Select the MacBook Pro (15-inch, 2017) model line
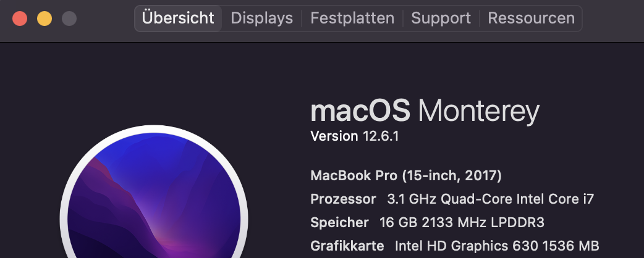The height and width of the screenshot is (258, 644). (x=406, y=176)
